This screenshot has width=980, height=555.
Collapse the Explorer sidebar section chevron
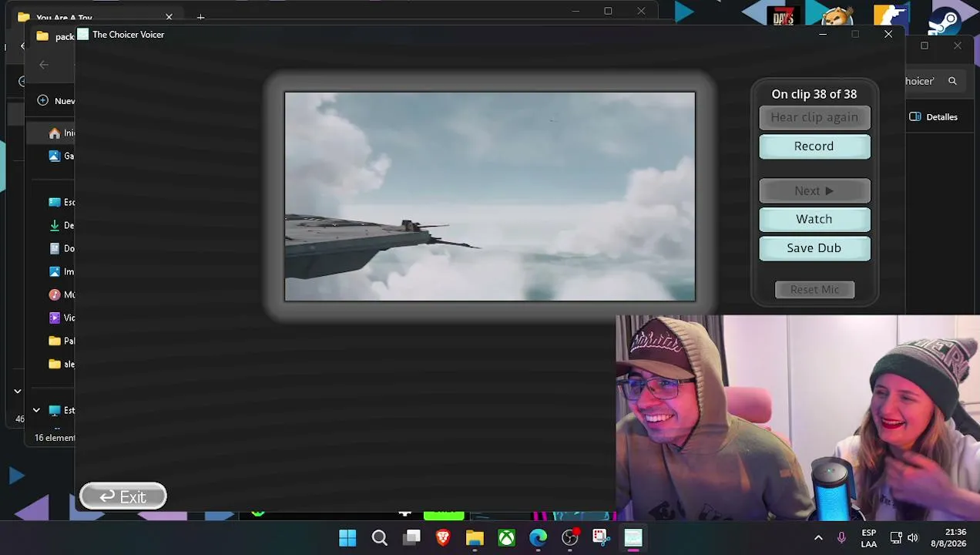click(18, 392)
